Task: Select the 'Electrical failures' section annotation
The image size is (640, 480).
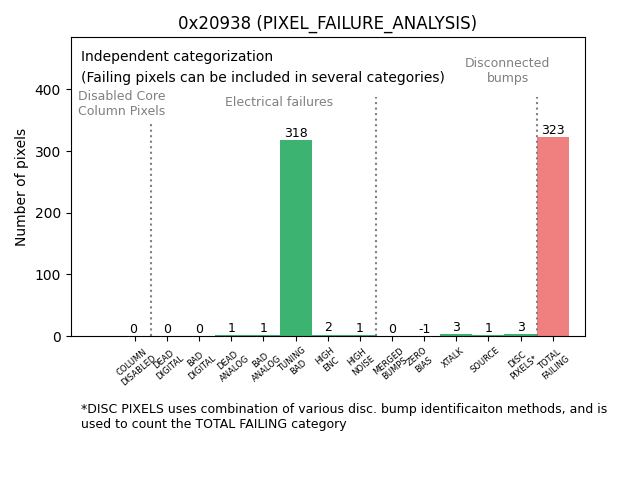Action: click(279, 102)
